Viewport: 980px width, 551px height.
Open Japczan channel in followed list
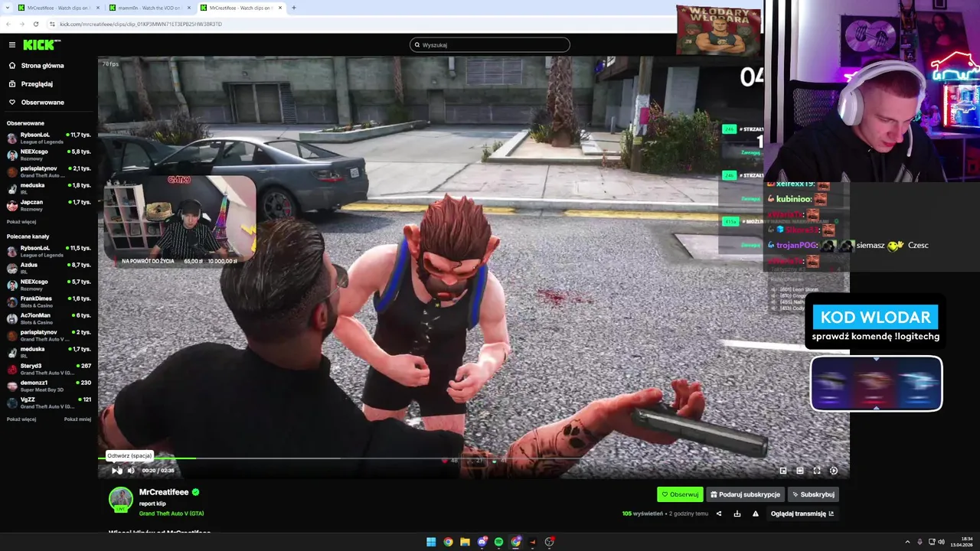49,205
